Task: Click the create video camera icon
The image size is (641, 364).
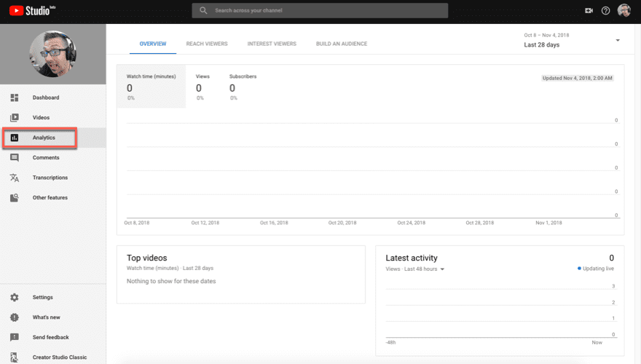Action: (x=589, y=11)
